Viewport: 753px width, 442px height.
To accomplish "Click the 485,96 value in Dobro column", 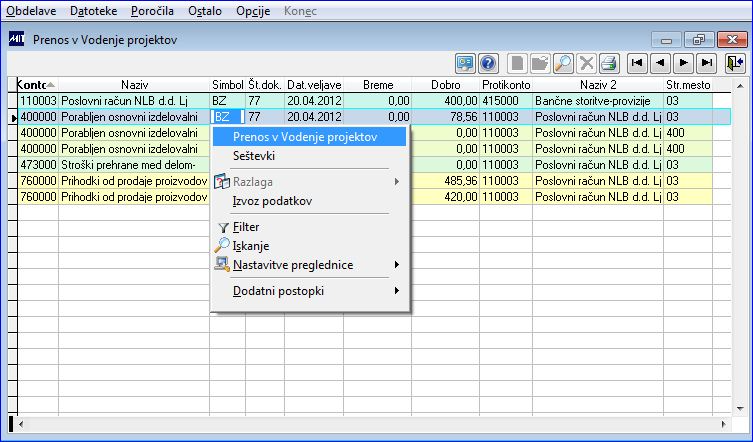I will 446,181.
